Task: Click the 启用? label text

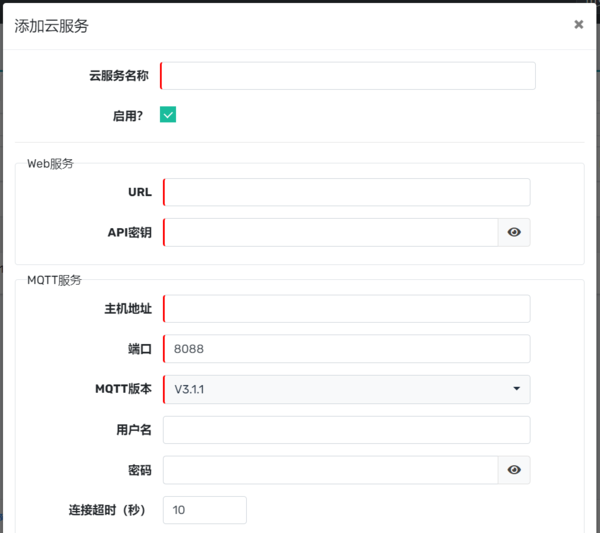Action: (127, 116)
